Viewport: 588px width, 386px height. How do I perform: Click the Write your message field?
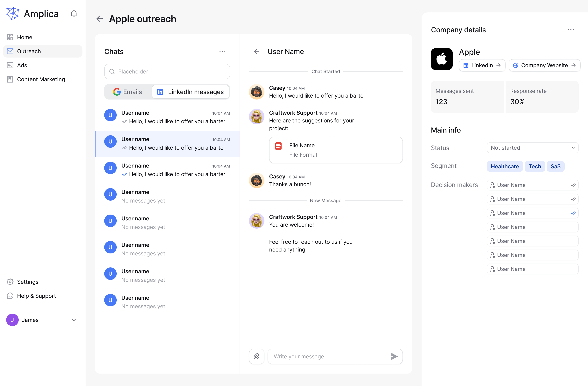[329, 356]
